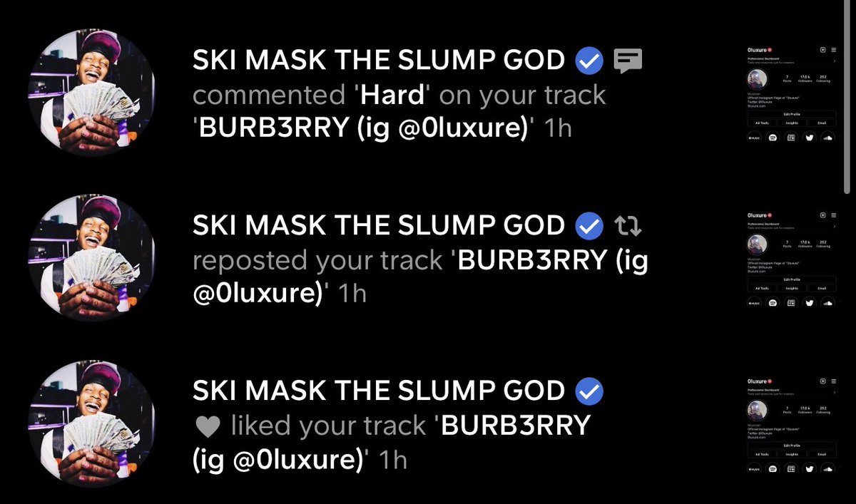The height and width of the screenshot is (504, 856).
Task: Open track artwork beside the comment notification
Action: [791, 93]
